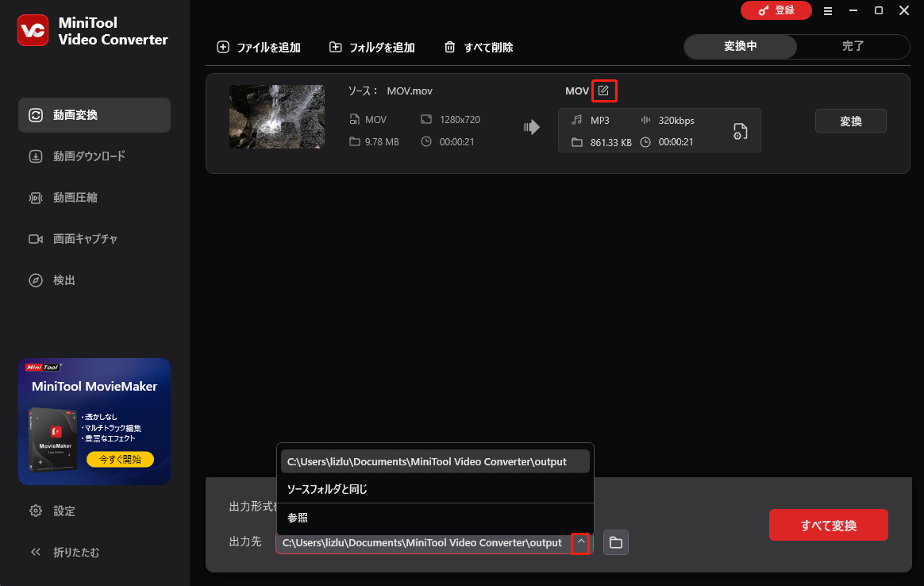This screenshot has width=924, height=586.
Task: Edit the output file name MOV
Action: [x=604, y=91]
